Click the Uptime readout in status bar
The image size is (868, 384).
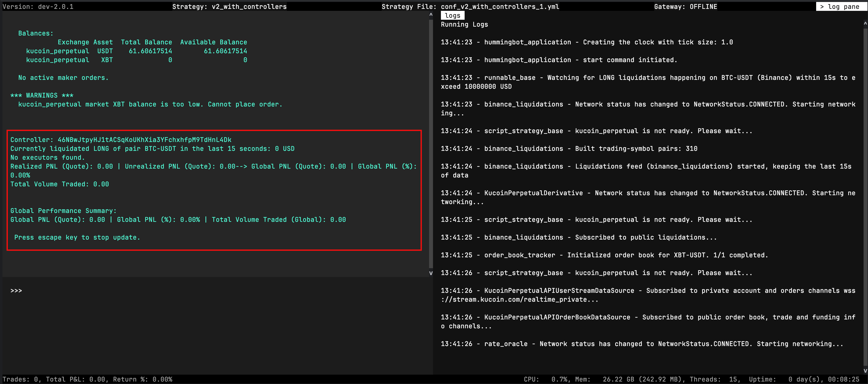pyautogui.click(x=804, y=379)
